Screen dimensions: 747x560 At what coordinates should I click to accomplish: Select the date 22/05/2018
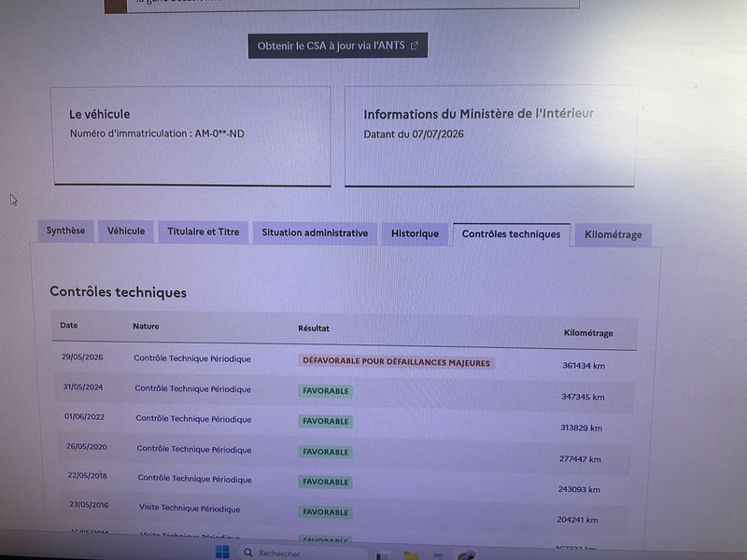coord(87,476)
